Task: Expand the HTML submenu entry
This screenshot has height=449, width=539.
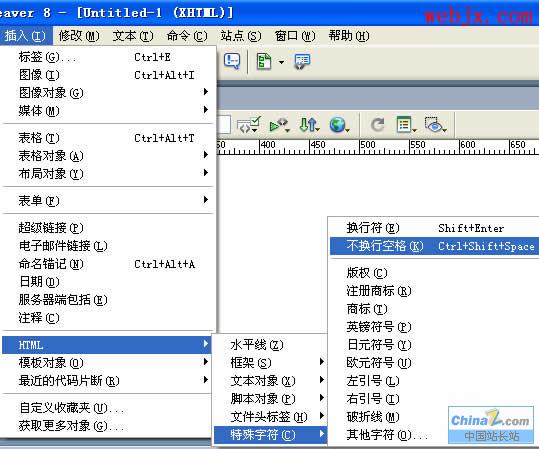Action: [107, 345]
